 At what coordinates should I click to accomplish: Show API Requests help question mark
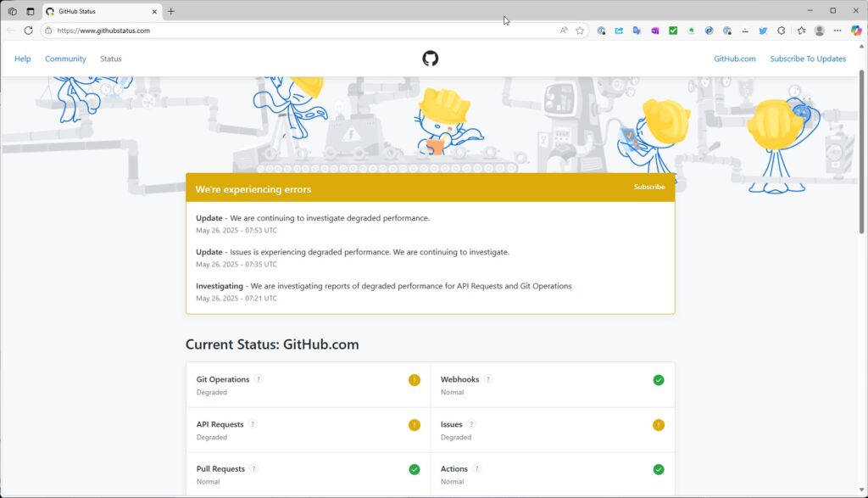pos(253,424)
